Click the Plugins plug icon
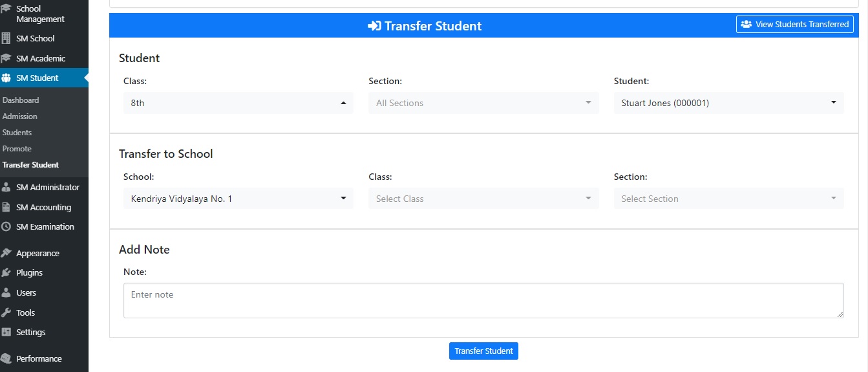The width and height of the screenshot is (868, 372). pos(6,273)
